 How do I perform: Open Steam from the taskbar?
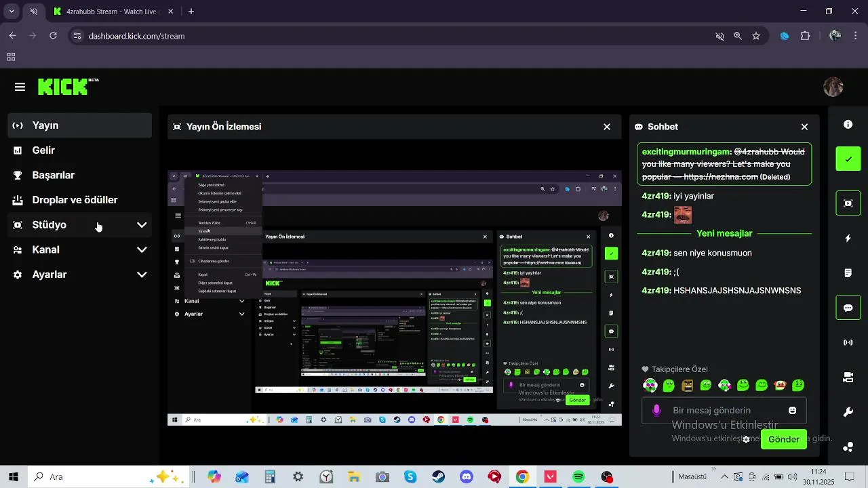pos(439,476)
